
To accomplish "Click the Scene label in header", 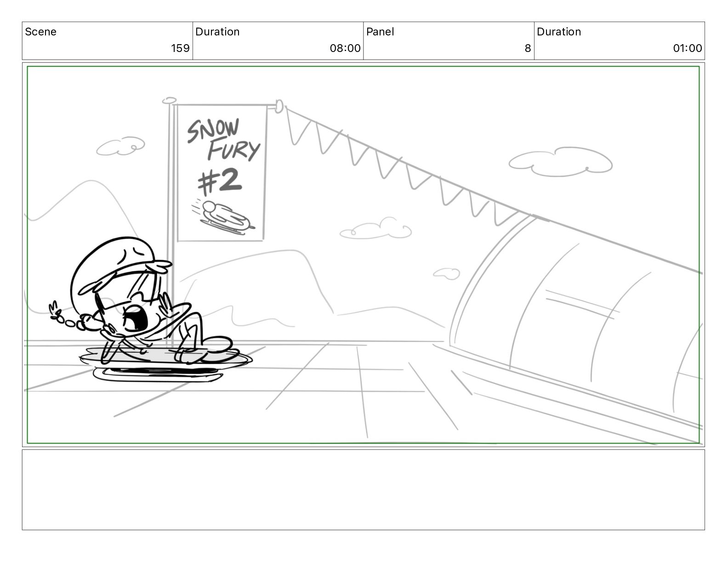I will [40, 32].
